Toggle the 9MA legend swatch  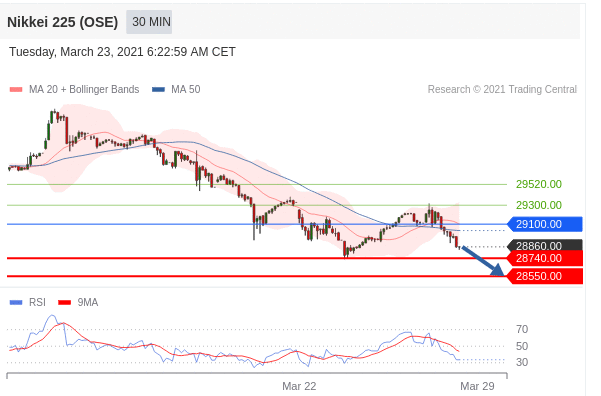click(65, 302)
